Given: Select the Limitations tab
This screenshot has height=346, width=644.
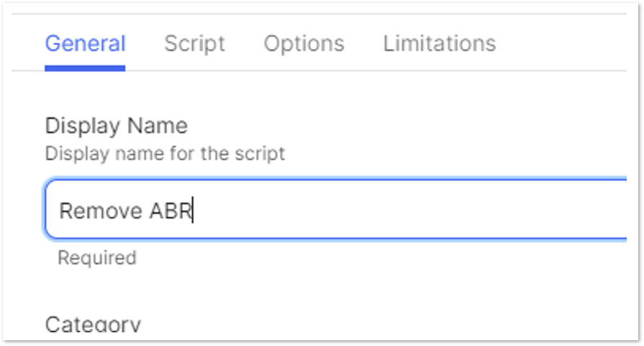Looking at the screenshot, I should point(440,43).
